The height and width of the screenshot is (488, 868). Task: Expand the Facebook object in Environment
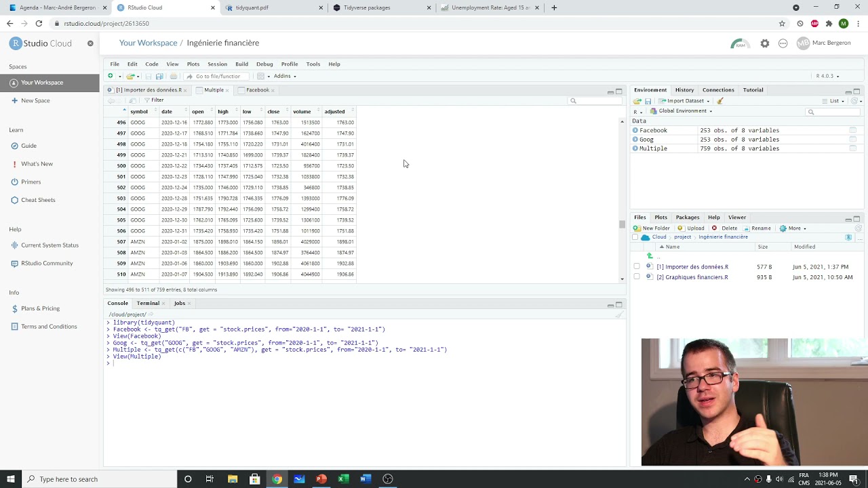coord(635,130)
